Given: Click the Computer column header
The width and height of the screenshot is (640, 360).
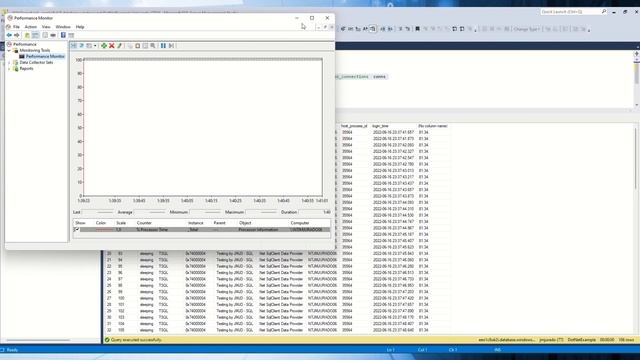Looking at the screenshot, I should click(300, 223).
